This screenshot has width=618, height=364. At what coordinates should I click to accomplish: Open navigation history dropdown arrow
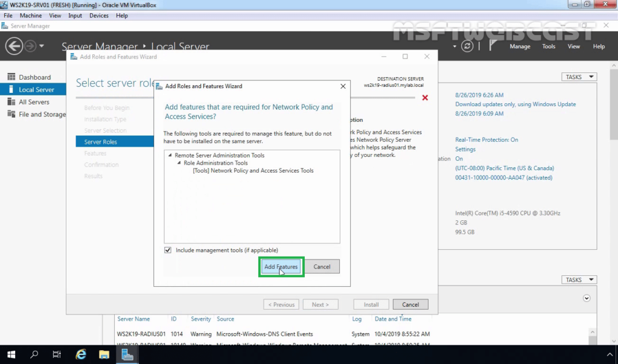(x=42, y=46)
